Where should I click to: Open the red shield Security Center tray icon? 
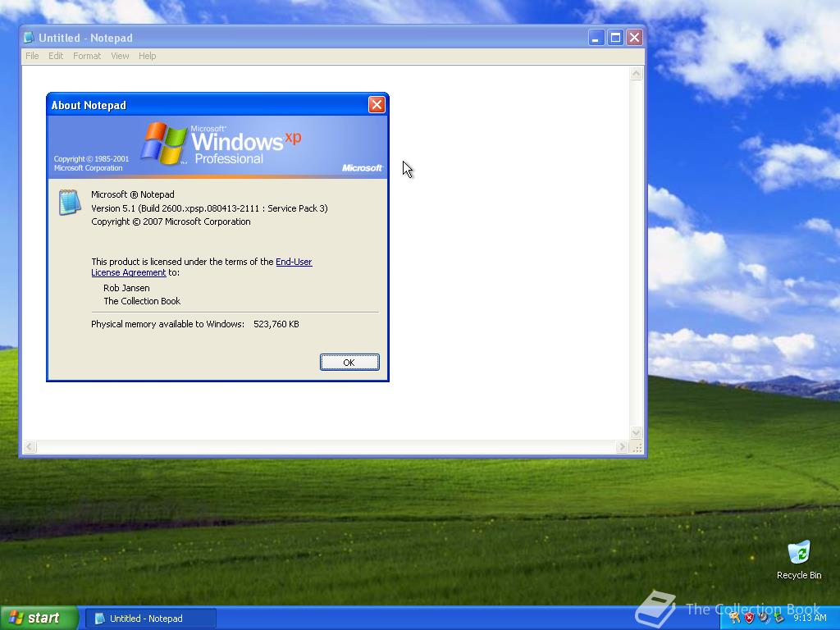(749, 618)
